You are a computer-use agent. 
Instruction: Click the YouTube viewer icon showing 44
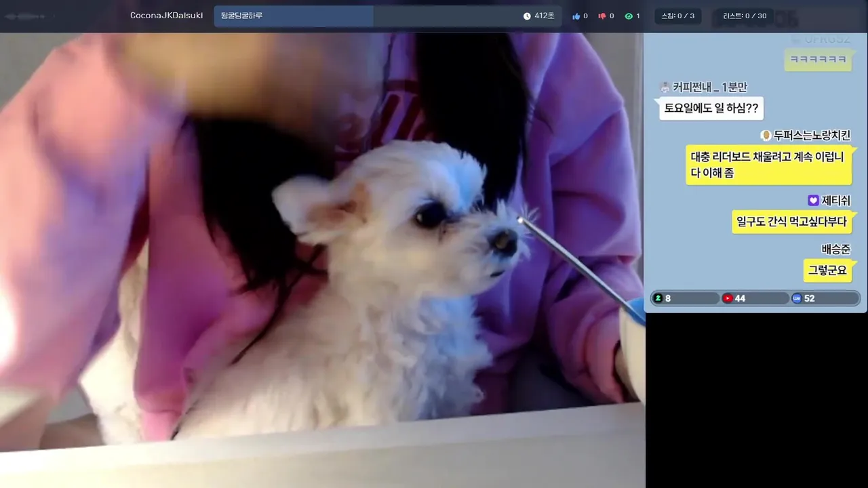(x=728, y=298)
